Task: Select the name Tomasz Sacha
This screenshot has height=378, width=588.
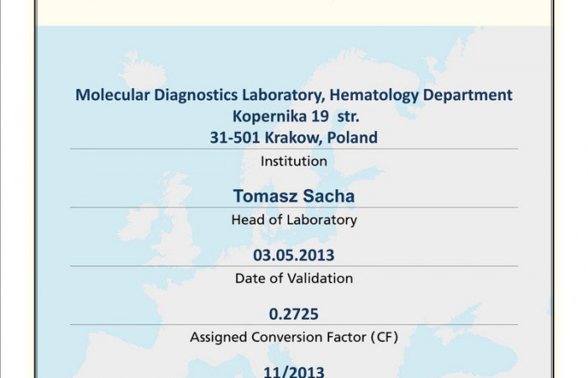Action: tap(293, 197)
